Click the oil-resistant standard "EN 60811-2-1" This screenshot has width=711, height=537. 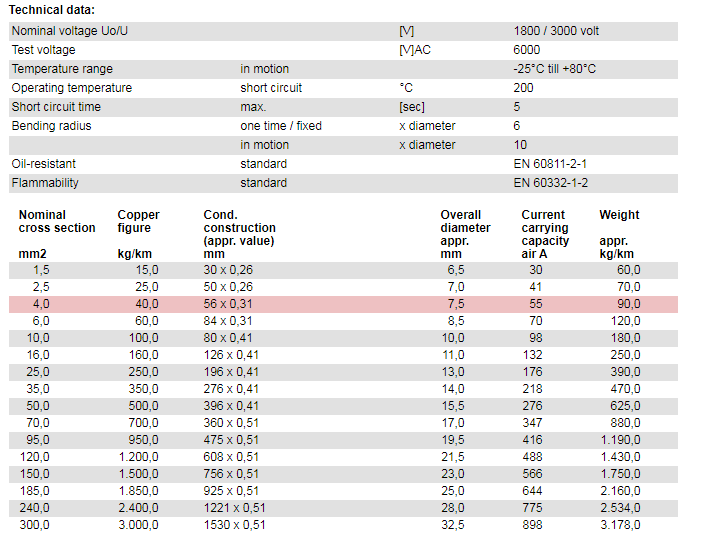pyautogui.click(x=550, y=164)
